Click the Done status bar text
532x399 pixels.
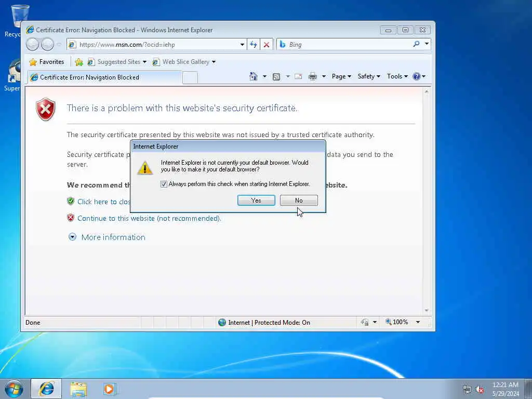[33, 323]
